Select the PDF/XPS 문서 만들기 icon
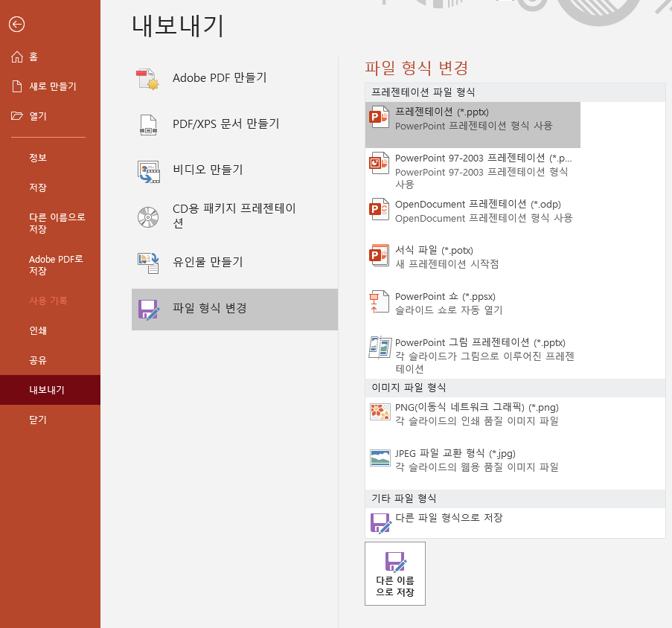Viewport: 672px width, 628px height. point(148,125)
